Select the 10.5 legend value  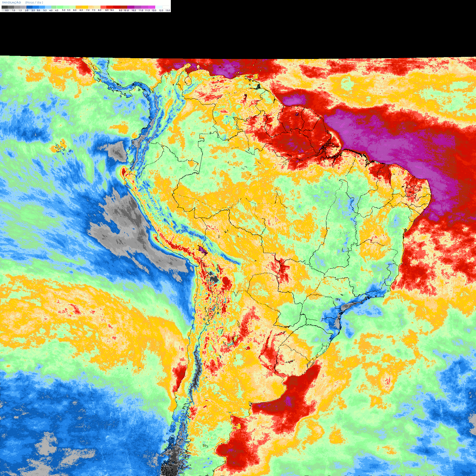click(x=134, y=10)
